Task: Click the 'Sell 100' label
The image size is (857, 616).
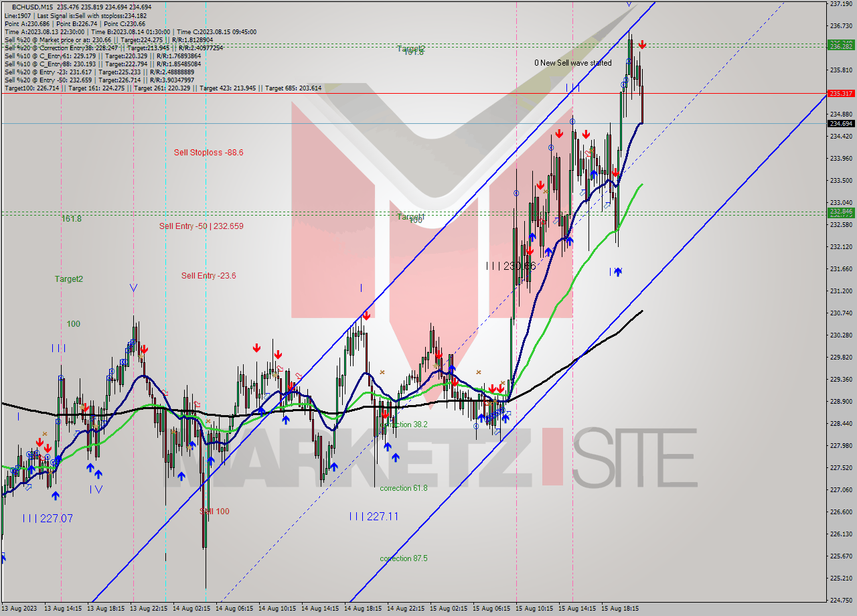Action: 214,512
